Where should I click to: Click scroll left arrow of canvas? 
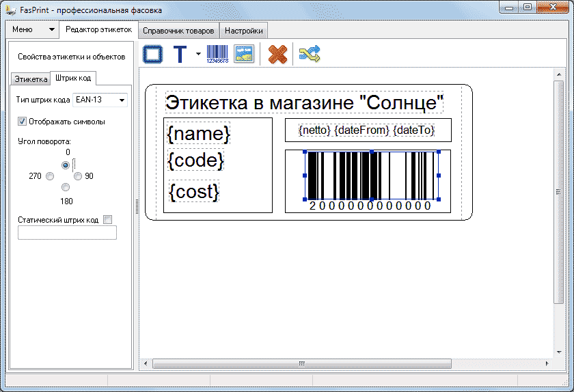pos(146,363)
